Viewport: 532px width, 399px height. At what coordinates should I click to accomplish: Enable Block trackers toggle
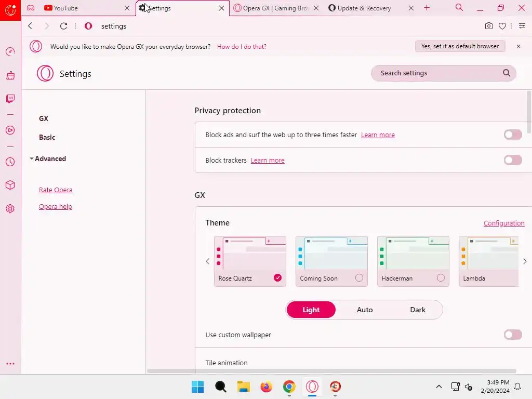click(x=513, y=160)
